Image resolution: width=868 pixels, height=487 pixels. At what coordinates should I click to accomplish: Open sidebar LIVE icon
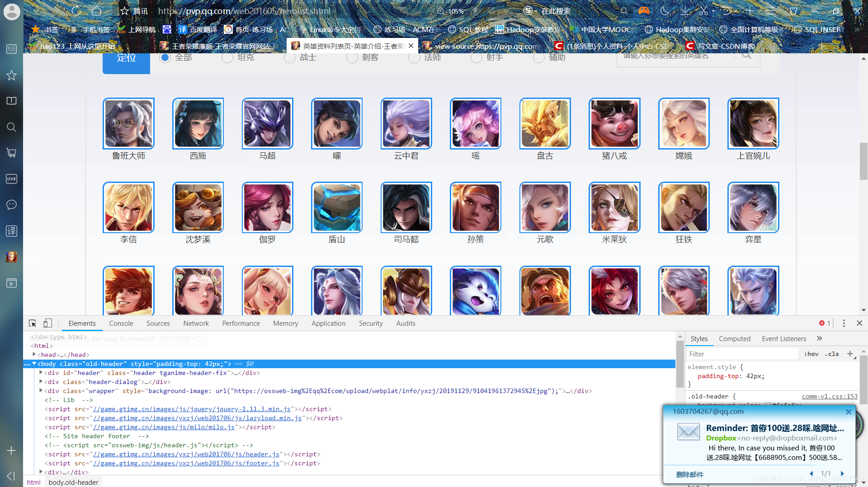point(11,179)
